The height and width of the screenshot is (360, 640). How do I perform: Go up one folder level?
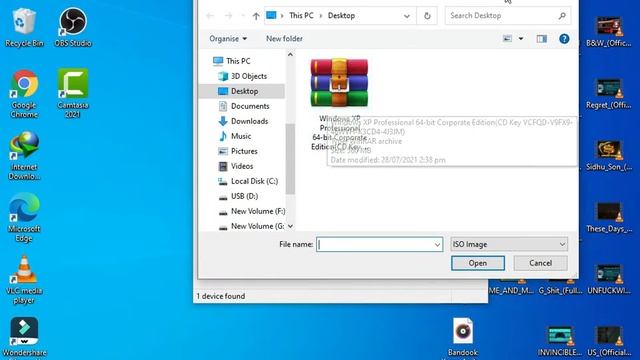(x=256, y=16)
